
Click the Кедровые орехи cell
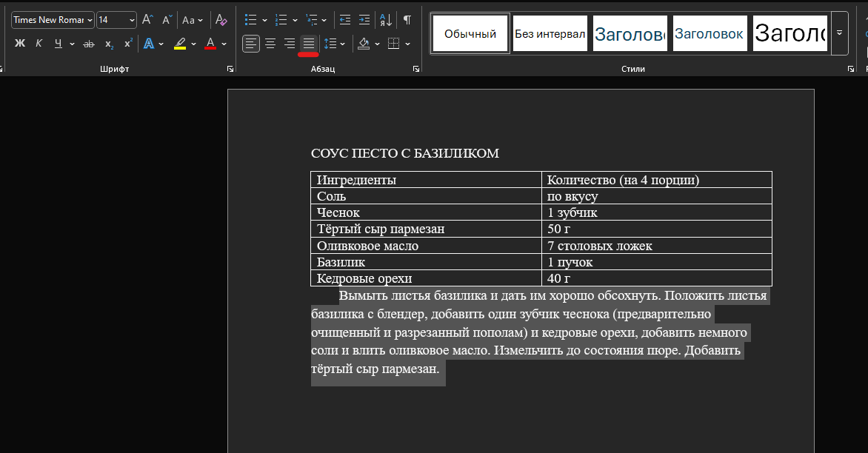click(426, 278)
